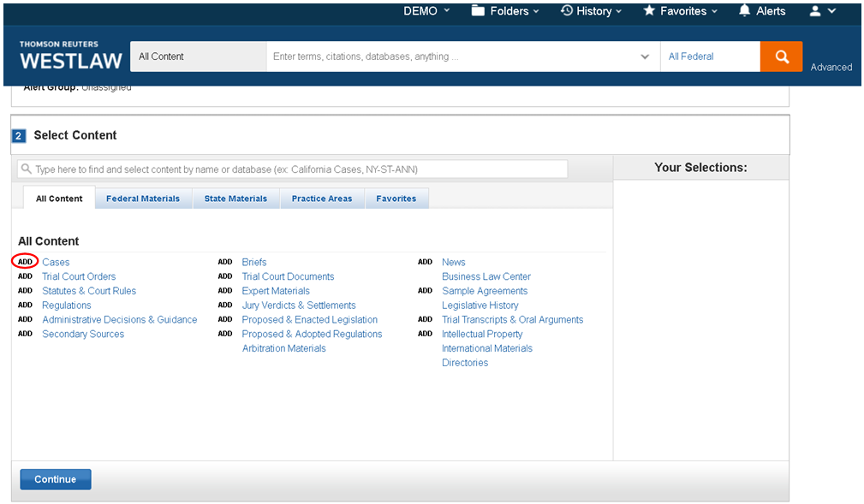864x504 pixels.
Task: Add News to selections
Action: (425, 262)
